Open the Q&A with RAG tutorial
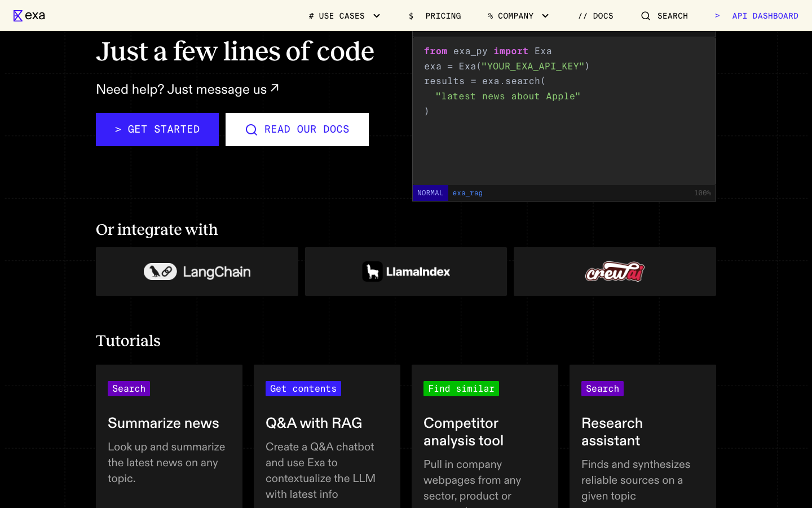This screenshot has width=812, height=508. (x=327, y=435)
